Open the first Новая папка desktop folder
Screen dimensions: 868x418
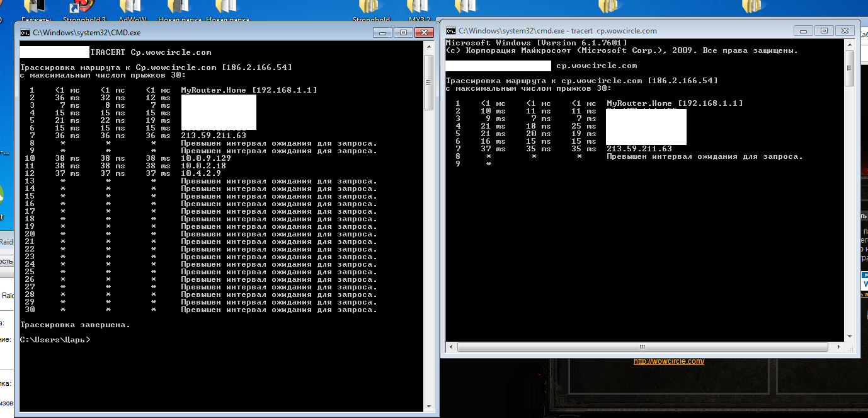click(174, 9)
